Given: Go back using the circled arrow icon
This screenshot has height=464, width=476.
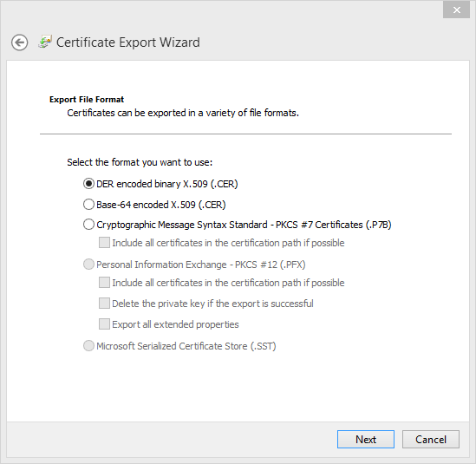Looking at the screenshot, I should [x=20, y=42].
